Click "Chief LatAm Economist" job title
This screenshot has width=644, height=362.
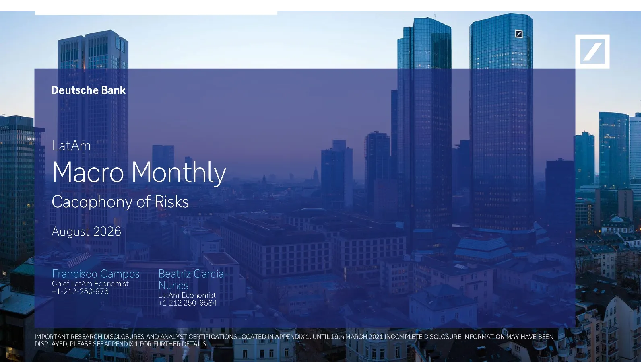(x=90, y=284)
